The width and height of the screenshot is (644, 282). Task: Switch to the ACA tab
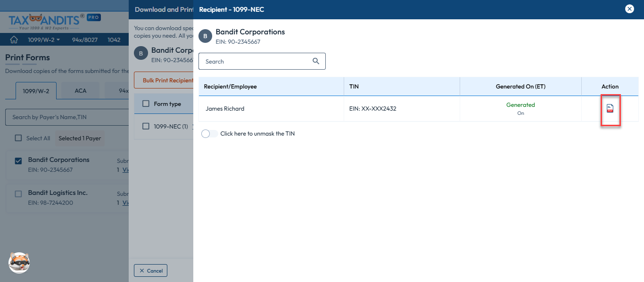[81, 90]
